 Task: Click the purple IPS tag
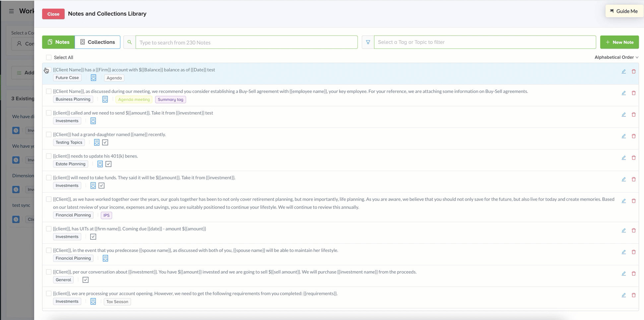click(x=106, y=215)
